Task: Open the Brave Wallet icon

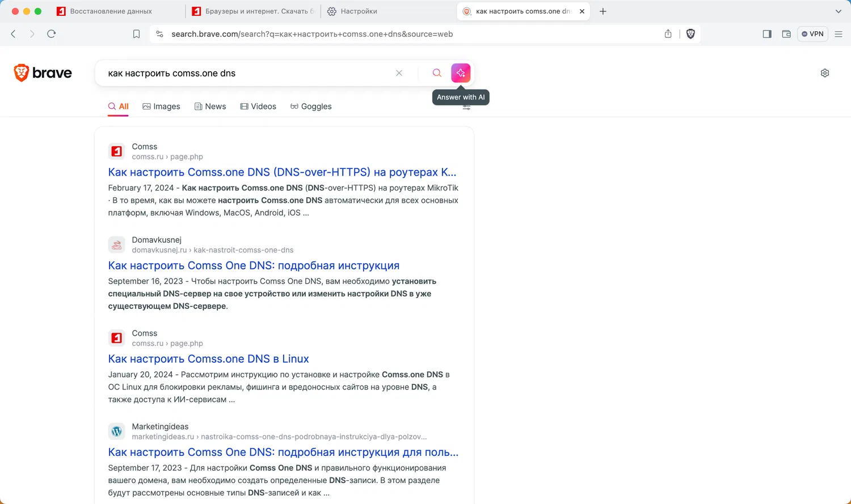Action: pos(786,34)
